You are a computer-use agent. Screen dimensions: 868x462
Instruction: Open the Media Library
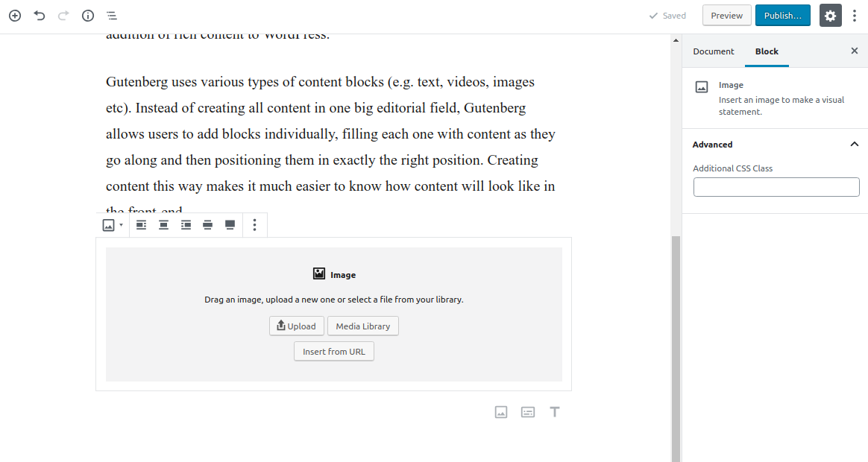pos(362,326)
